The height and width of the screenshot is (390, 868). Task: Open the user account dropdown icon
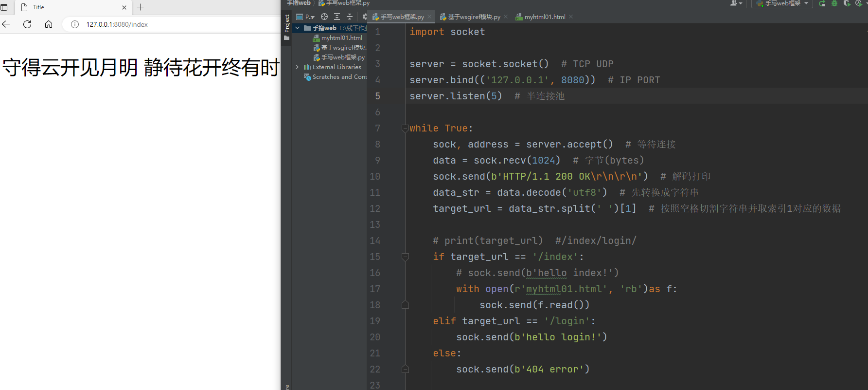pos(736,3)
